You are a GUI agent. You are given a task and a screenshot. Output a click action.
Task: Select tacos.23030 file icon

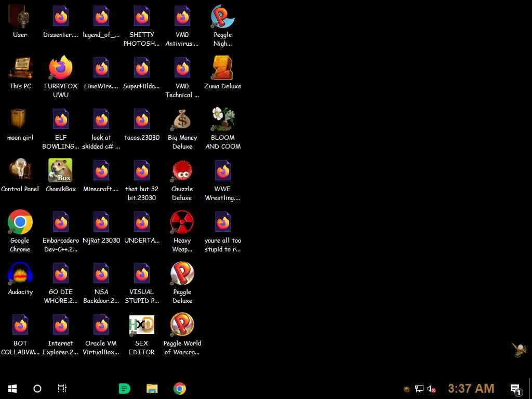142,119
